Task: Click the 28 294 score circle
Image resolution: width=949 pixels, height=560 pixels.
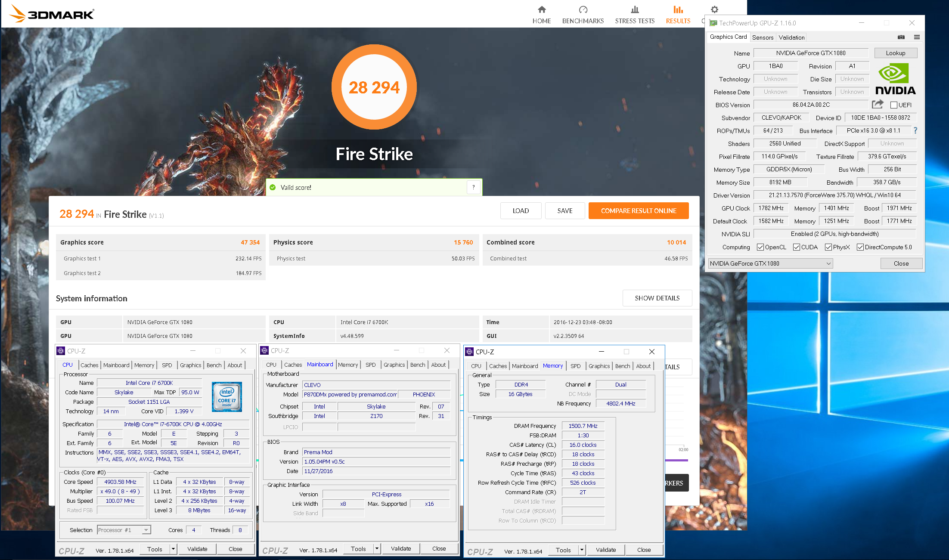Action: [x=374, y=87]
